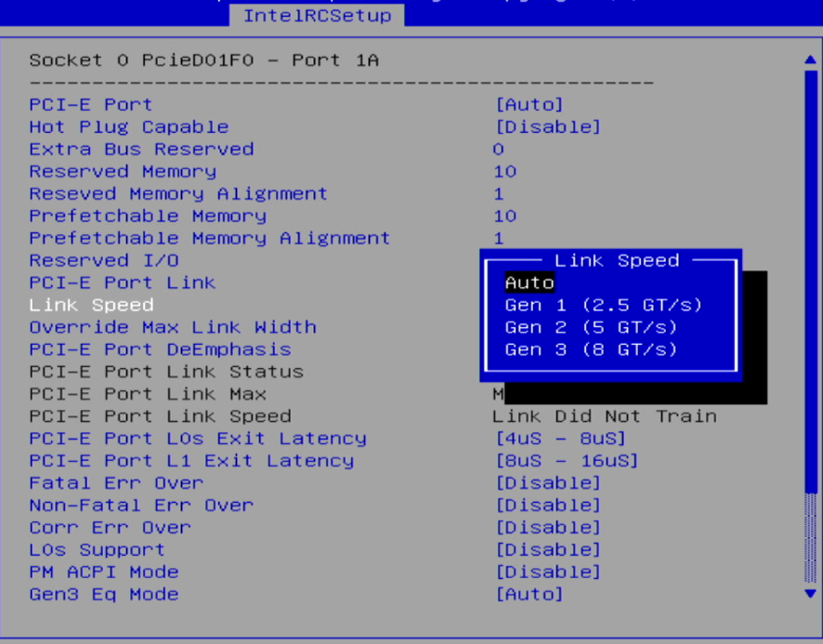The image size is (823, 644).
Task: Select PCI-E Port DeEmphasis label
Action: point(160,349)
